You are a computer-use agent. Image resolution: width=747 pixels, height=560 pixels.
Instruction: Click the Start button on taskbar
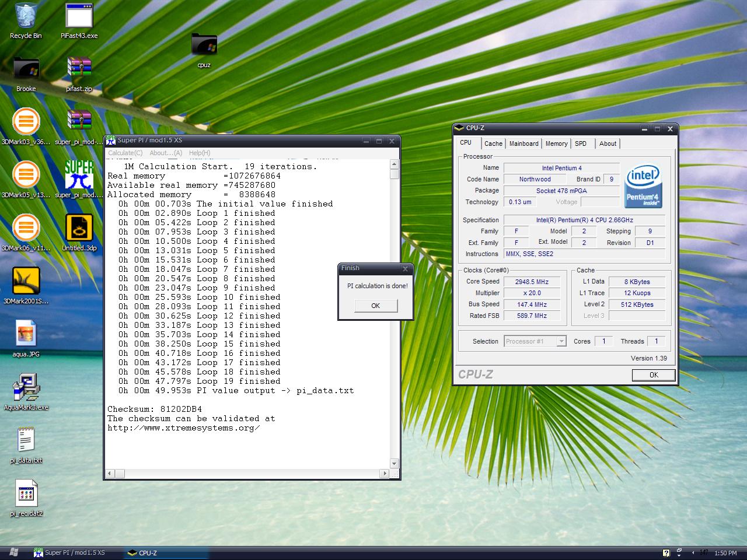[13, 552]
